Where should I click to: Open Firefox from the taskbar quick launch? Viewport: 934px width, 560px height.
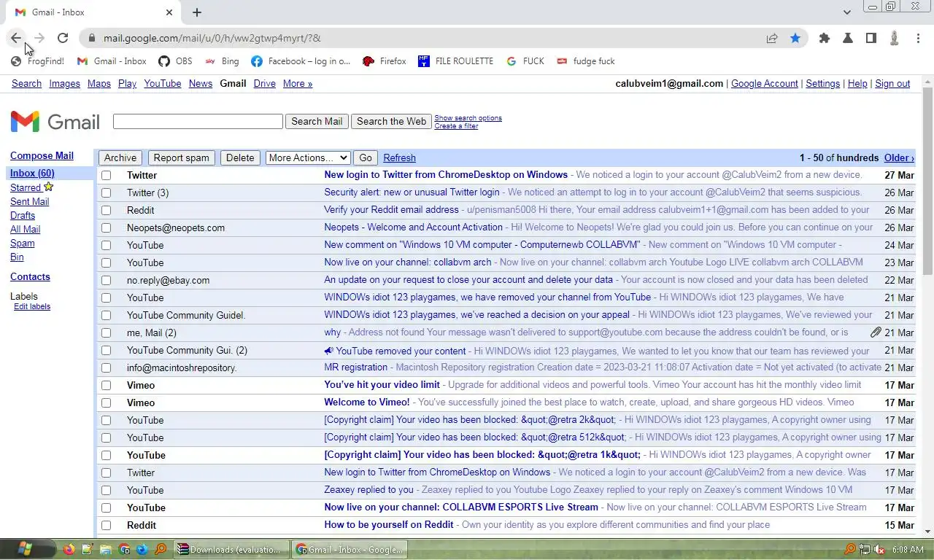coord(69,549)
